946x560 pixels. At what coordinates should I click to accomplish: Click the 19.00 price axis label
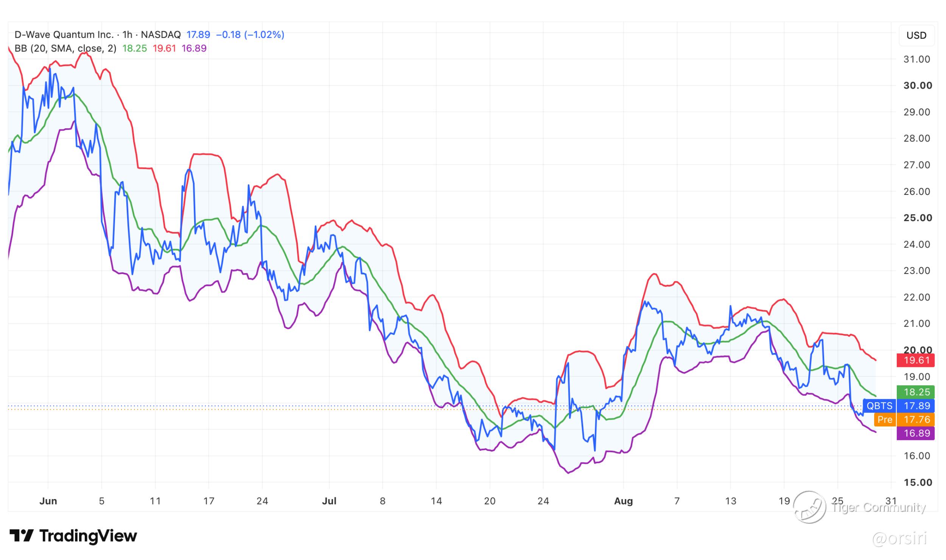[917, 376]
